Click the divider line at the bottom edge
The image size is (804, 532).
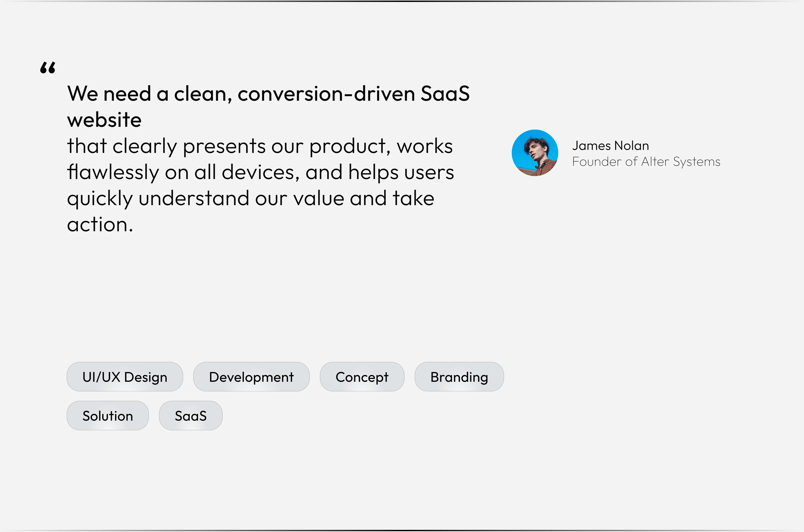coord(402,530)
